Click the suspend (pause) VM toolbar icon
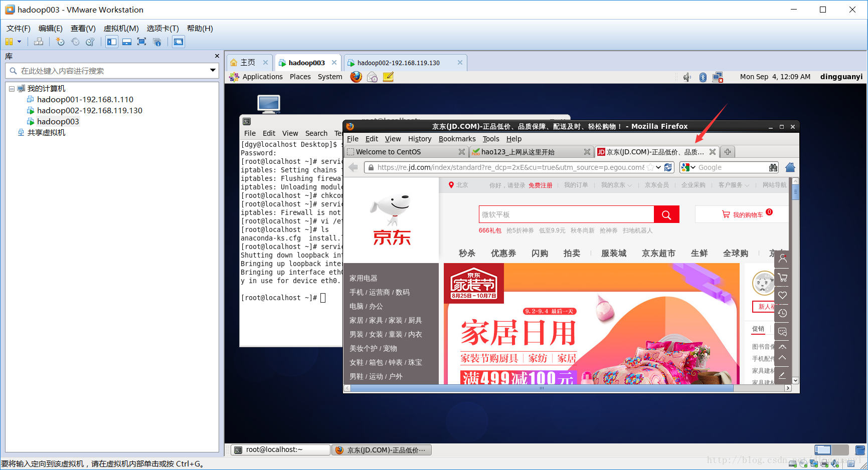The height and width of the screenshot is (470, 868). click(9, 42)
